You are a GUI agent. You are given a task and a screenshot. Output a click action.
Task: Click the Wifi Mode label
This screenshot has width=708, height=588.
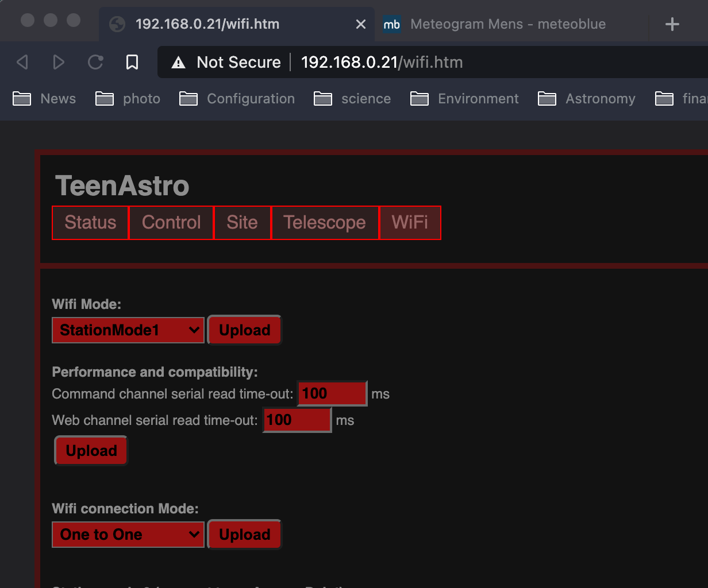click(87, 304)
